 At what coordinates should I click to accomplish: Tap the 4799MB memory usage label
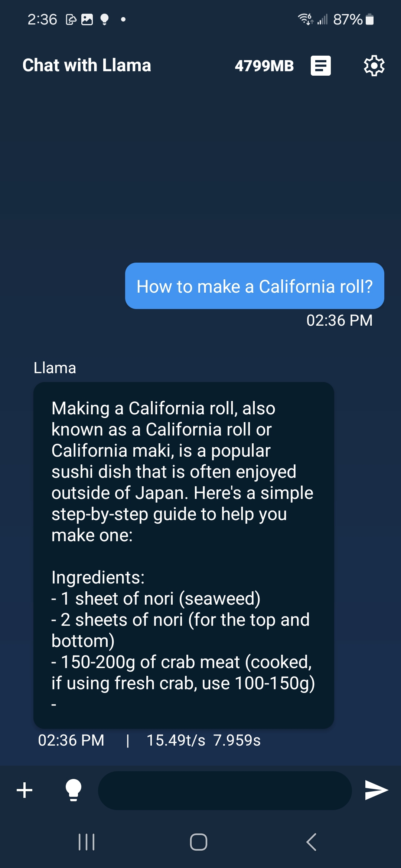click(x=264, y=66)
